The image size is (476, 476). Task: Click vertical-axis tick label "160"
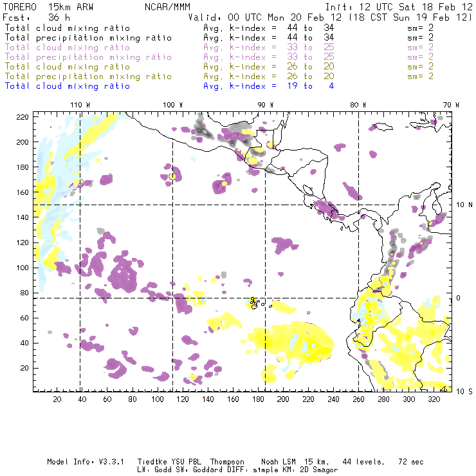(23, 192)
